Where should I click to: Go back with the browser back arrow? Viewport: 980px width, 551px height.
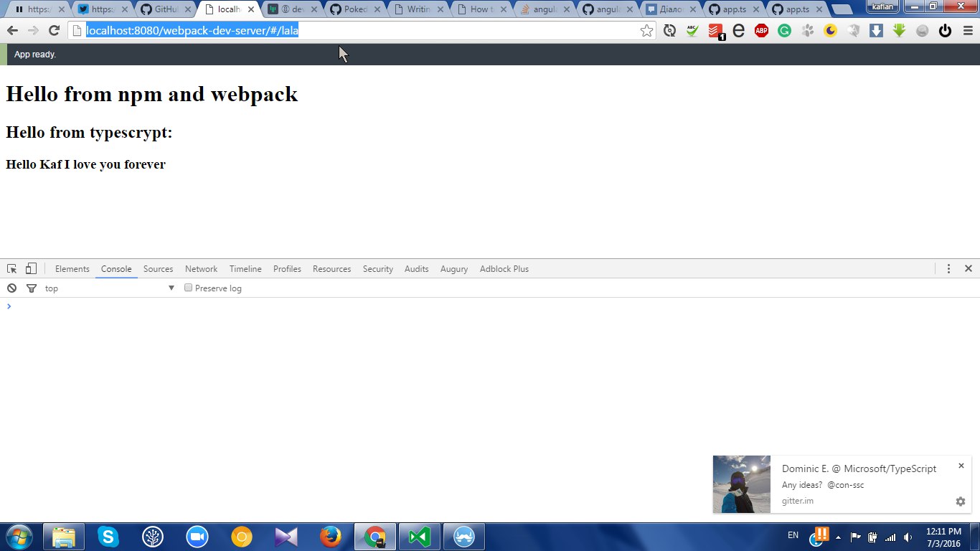pos(12,30)
